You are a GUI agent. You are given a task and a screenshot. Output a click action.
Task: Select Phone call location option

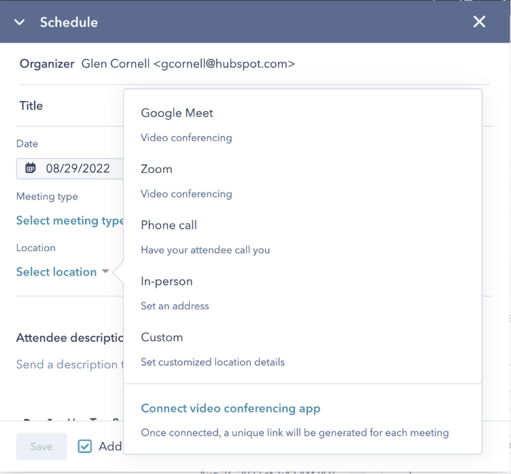click(303, 237)
